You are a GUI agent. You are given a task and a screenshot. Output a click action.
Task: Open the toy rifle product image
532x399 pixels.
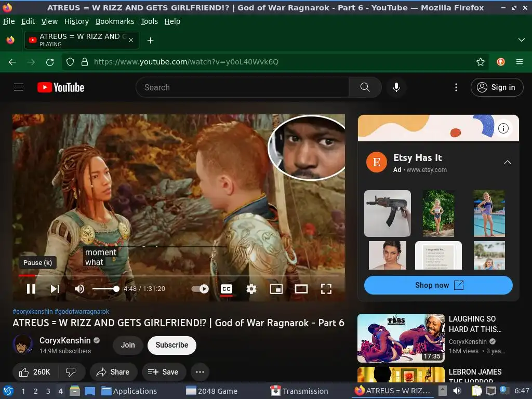point(388,214)
